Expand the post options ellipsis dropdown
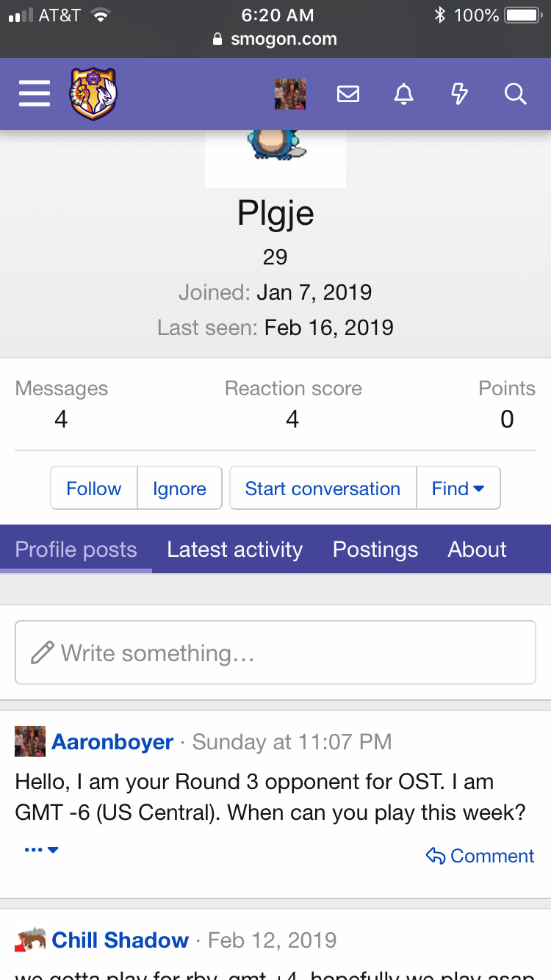 pyautogui.click(x=41, y=850)
